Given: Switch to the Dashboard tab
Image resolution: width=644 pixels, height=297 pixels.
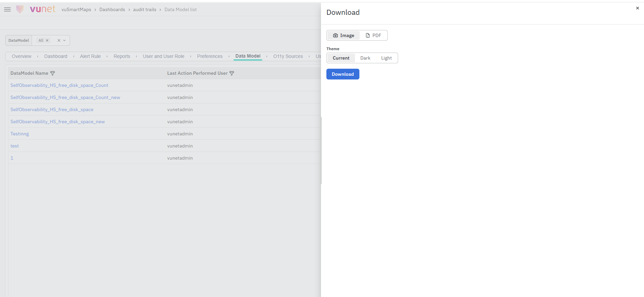Looking at the screenshot, I should [56, 56].
